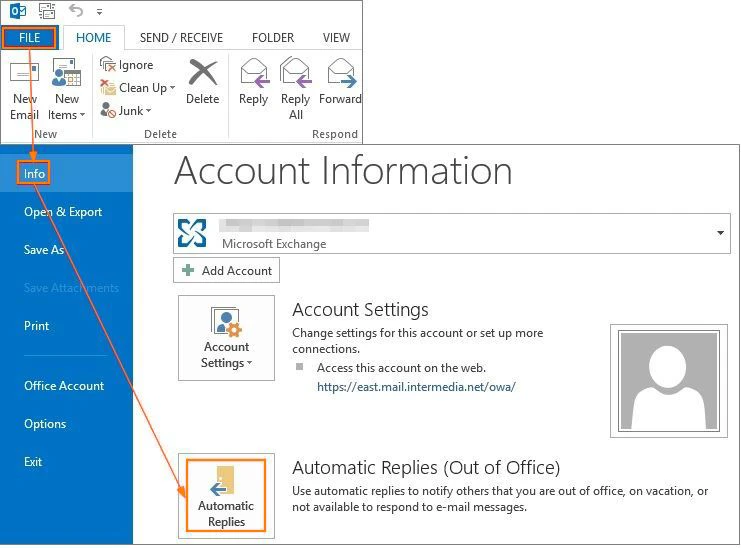This screenshot has height=548, width=741.
Task: Click the profile photo placeholder
Action: pos(669,381)
